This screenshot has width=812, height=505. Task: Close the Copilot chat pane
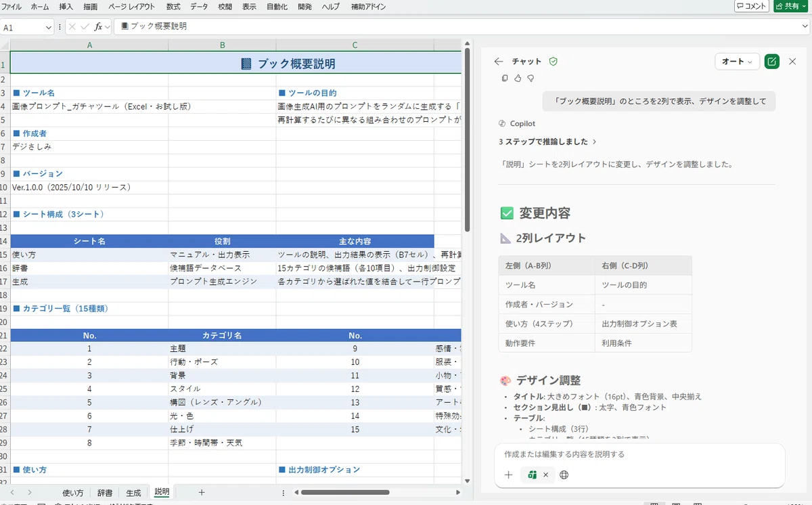click(792, 62)
